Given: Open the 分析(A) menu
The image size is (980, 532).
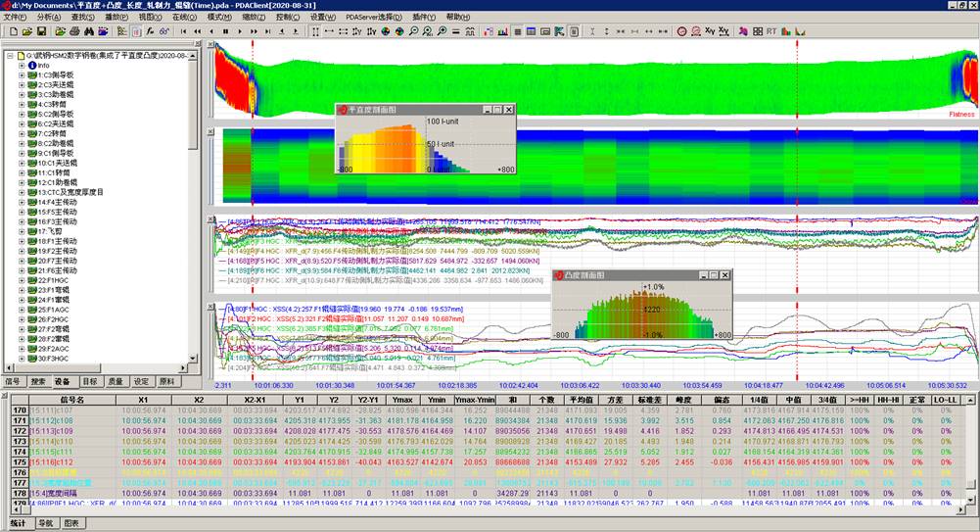Looking at the screenshot, I should click(48, 17).
